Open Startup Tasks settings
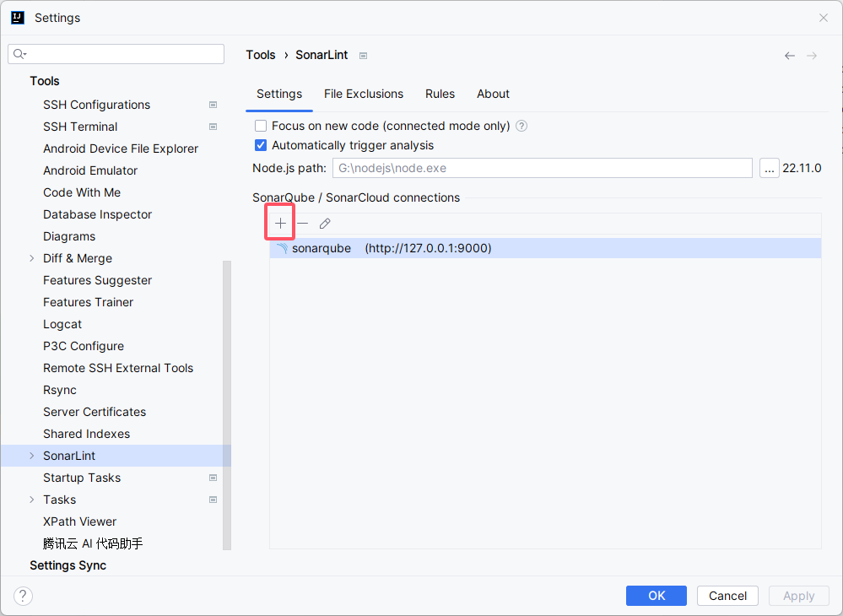 pyautogui.click(x=82, y=478)
